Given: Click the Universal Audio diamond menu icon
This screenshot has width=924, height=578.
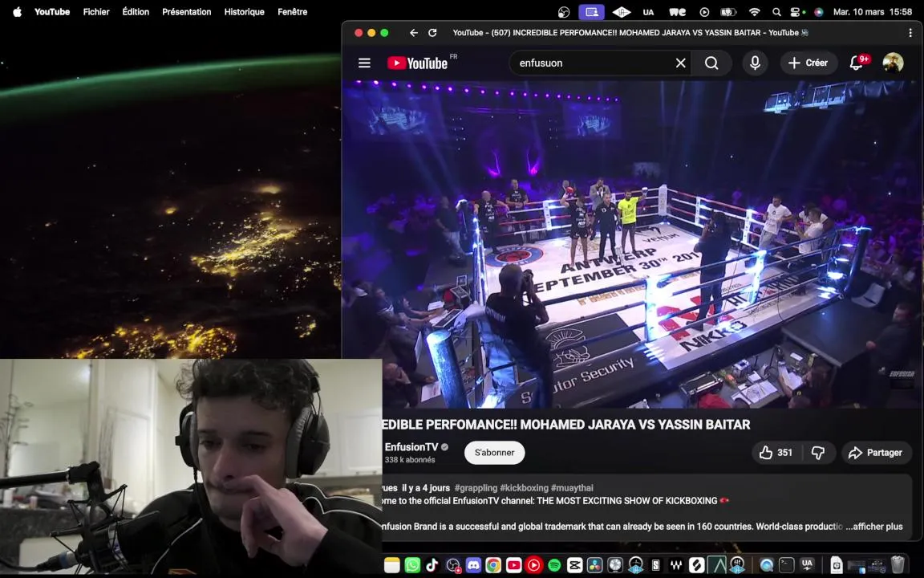Looking at the screenshot, I should (x=621, y=12).
